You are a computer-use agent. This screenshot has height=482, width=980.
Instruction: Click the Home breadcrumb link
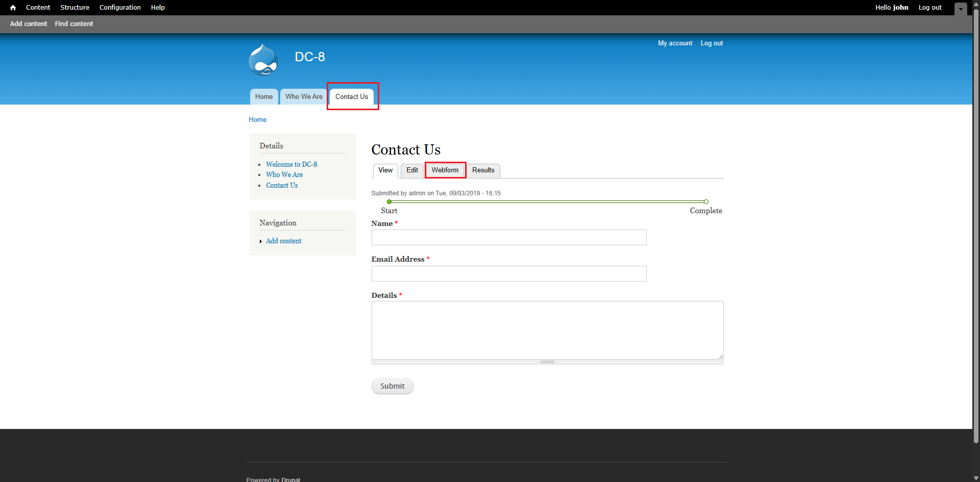257,120
